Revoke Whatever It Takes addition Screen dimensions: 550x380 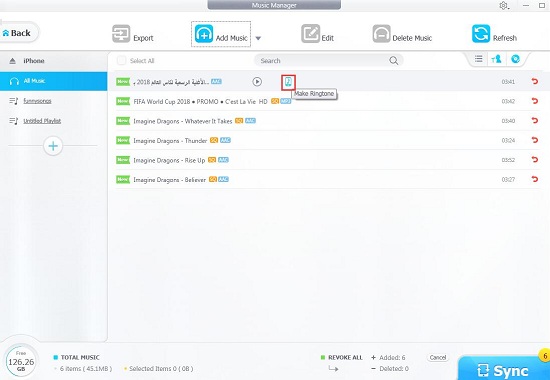[x=534, y=120]
